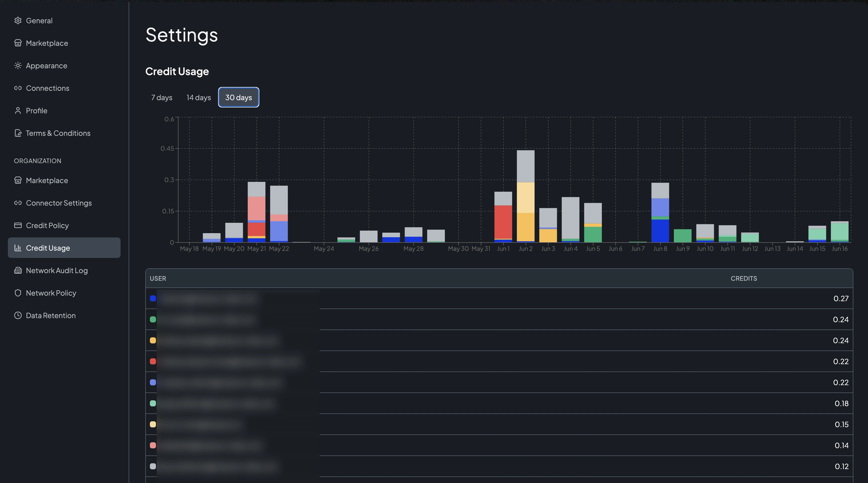
Task: Click the May 18 axis label
Action: [189, 248]
